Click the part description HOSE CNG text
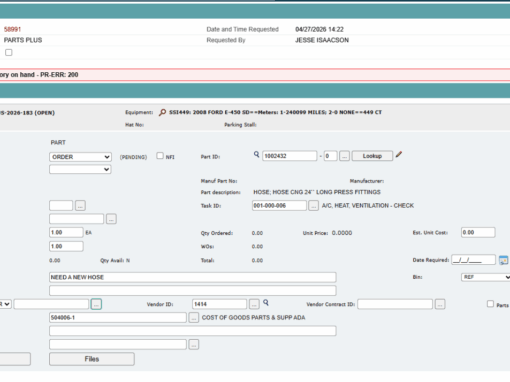The height and width of the screenshot is (382, 510). [317, 192]
